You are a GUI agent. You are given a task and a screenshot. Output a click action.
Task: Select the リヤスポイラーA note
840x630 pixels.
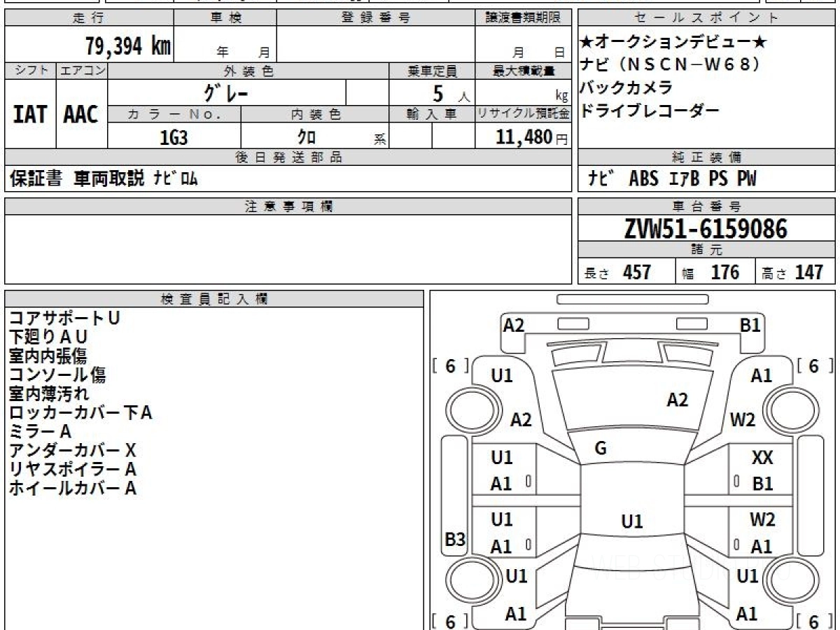[72, 469]
